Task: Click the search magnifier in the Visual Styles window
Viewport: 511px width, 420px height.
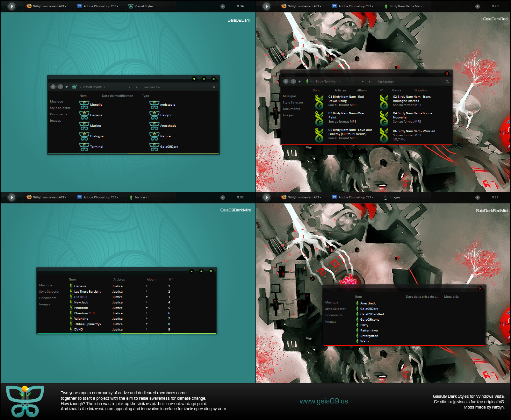Action: point(214,87)
